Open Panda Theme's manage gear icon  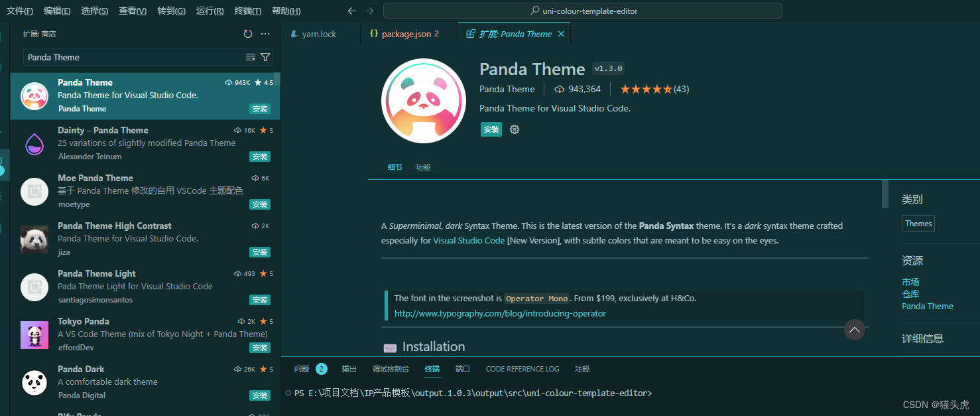(x=514, y=129)
